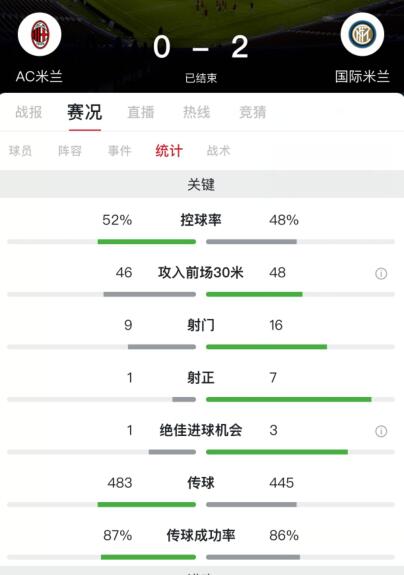The height and width of the screenshot is (575, 404).
Task: Tap the 国际米兰 team name
Action: click(x=362, y=77)
